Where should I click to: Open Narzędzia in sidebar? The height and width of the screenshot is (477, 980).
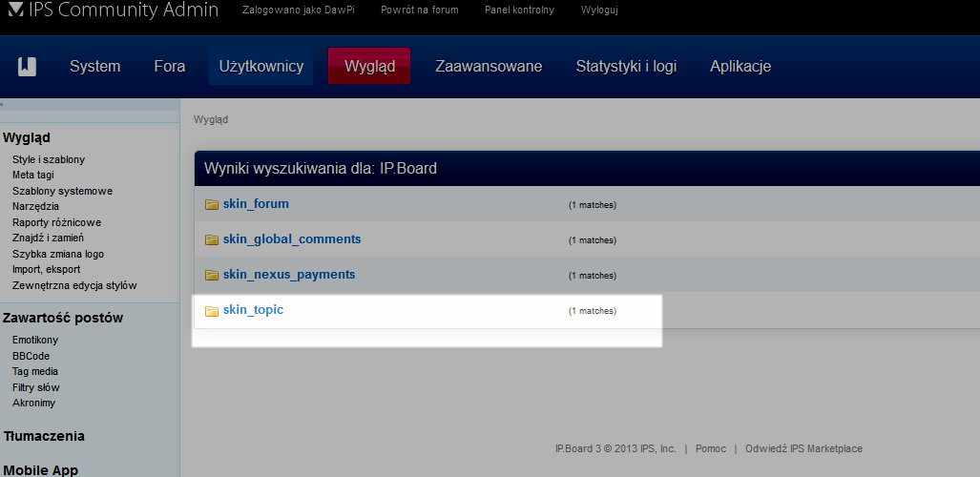pos(35,206)
